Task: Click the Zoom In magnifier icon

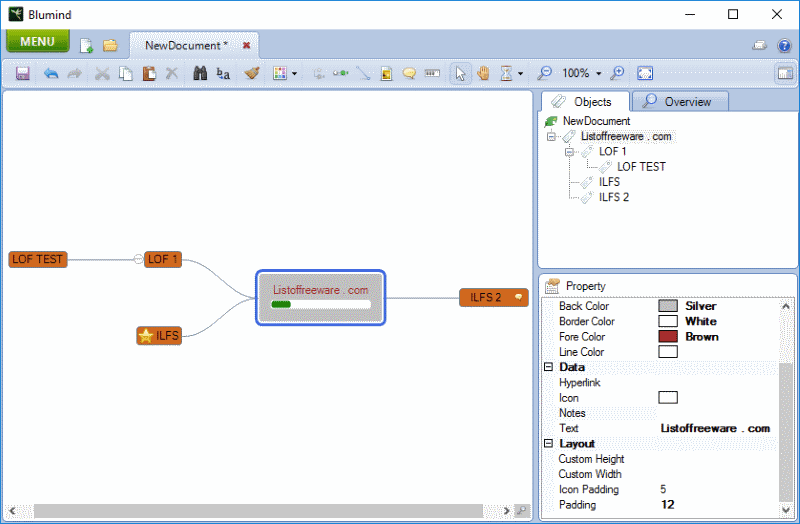Action: tap(617, 73)
